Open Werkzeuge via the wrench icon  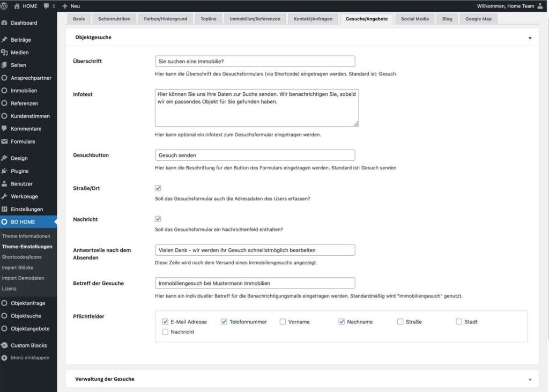[5, 197]
